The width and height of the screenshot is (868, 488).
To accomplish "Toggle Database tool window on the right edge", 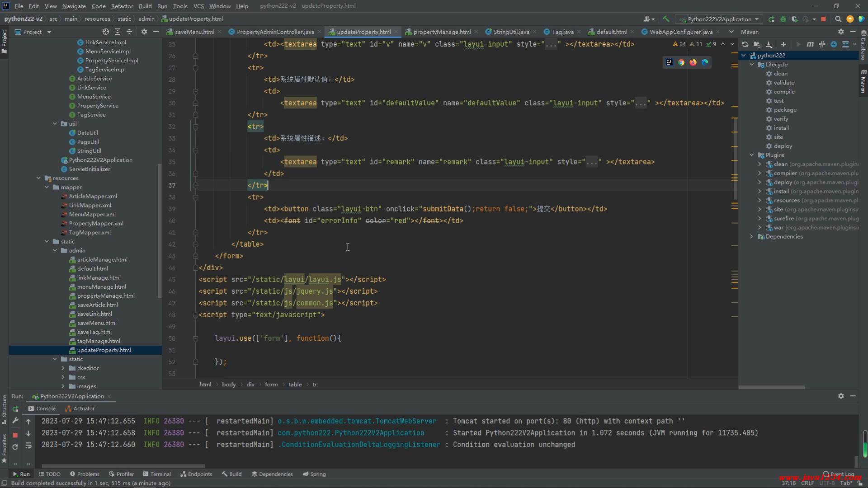I will (863, 46).
